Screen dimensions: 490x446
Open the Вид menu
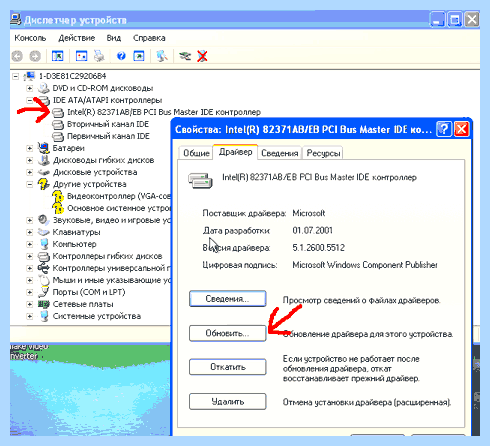coord(114,38)
